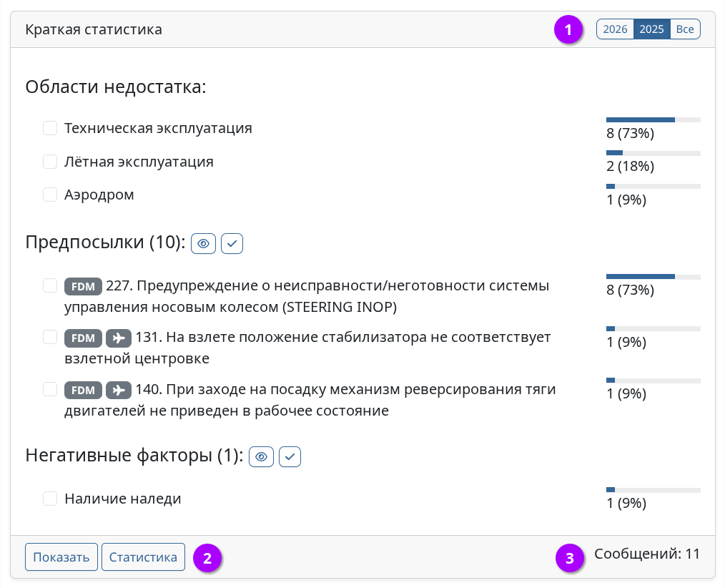Check the Техническая эксплуатация checkbox
The width and height of the screenshot is (725, 588).
pos(50,128)
